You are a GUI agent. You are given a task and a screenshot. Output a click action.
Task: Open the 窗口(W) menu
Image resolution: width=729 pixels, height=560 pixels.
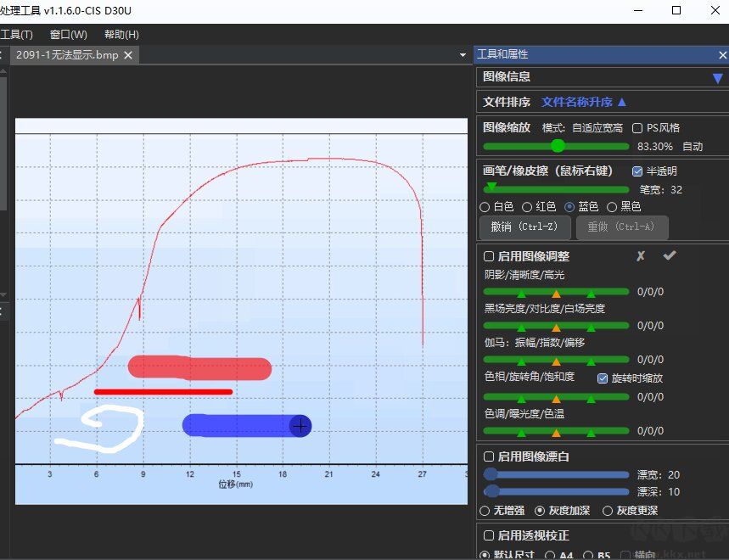(68, 34)
